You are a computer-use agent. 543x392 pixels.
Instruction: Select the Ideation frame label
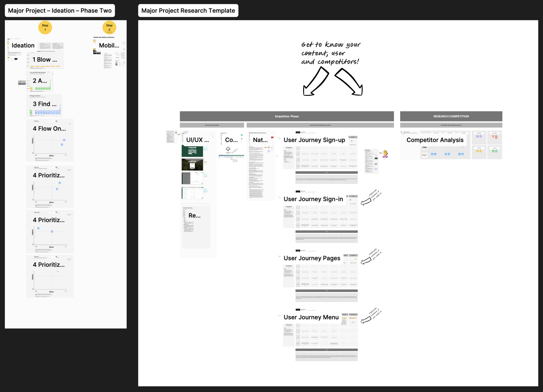pyautogui.click(x=23, y=46)
